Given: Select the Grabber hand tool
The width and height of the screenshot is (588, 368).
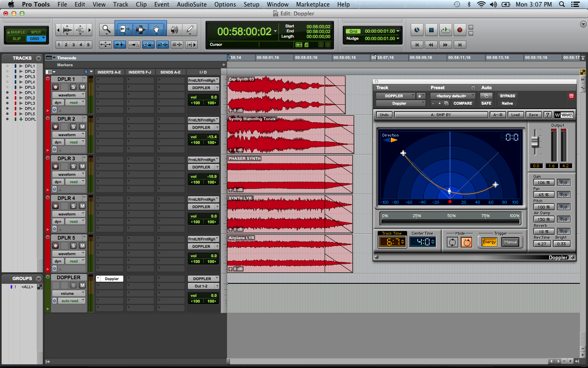Looking at the screenshot, I should (x=157, y=29).
